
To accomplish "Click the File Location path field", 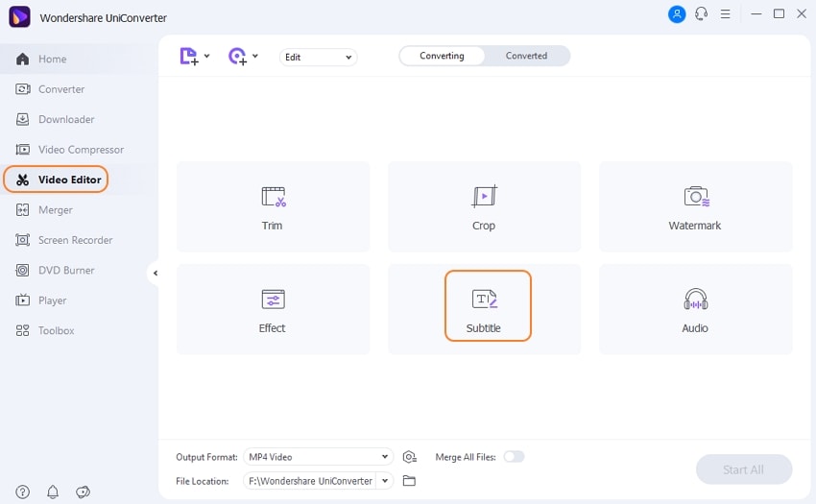I will [310, 481].
